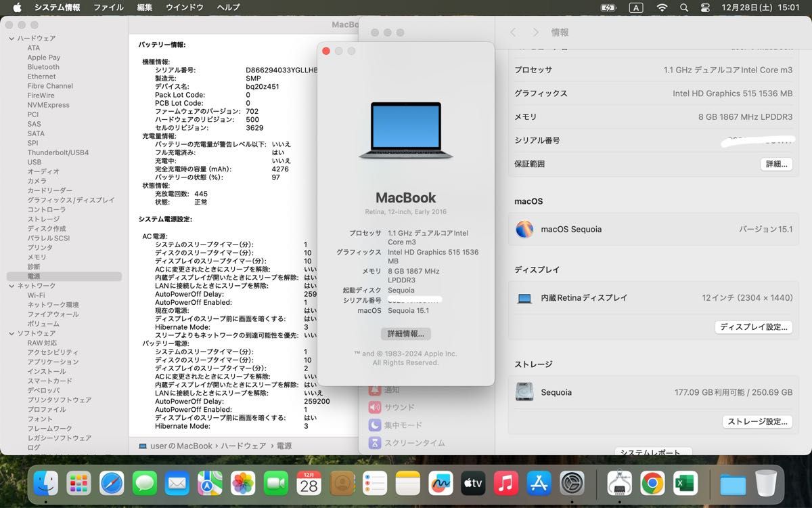Collapse the ソフトウェア section in sidebar

point(12,333)
